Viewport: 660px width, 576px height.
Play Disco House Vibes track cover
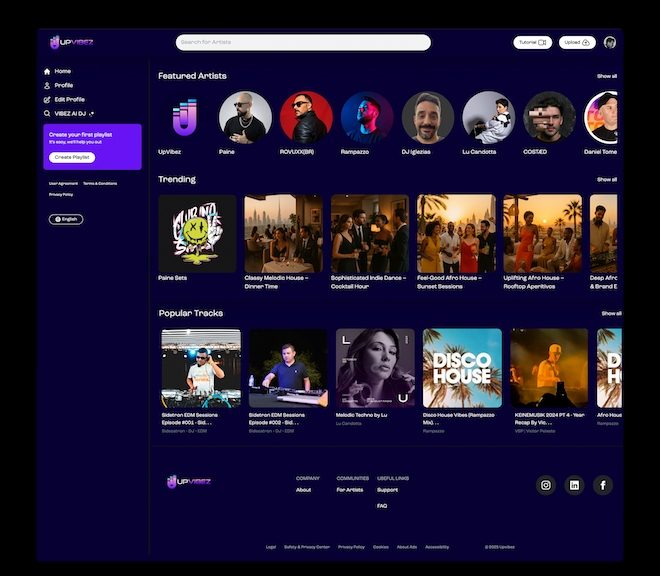pos(462,368)
